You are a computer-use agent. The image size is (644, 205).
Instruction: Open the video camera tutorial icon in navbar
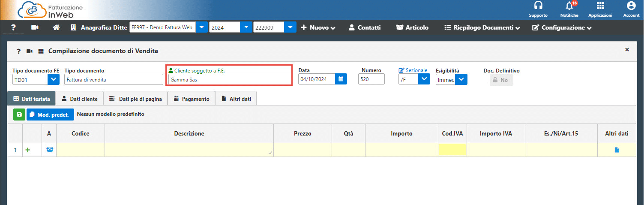point(35,27)
